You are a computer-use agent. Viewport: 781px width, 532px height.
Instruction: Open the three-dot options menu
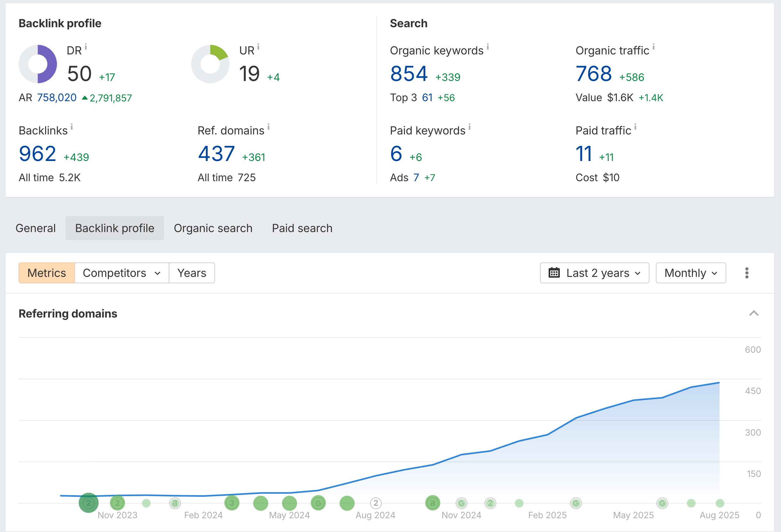point(747,273)
